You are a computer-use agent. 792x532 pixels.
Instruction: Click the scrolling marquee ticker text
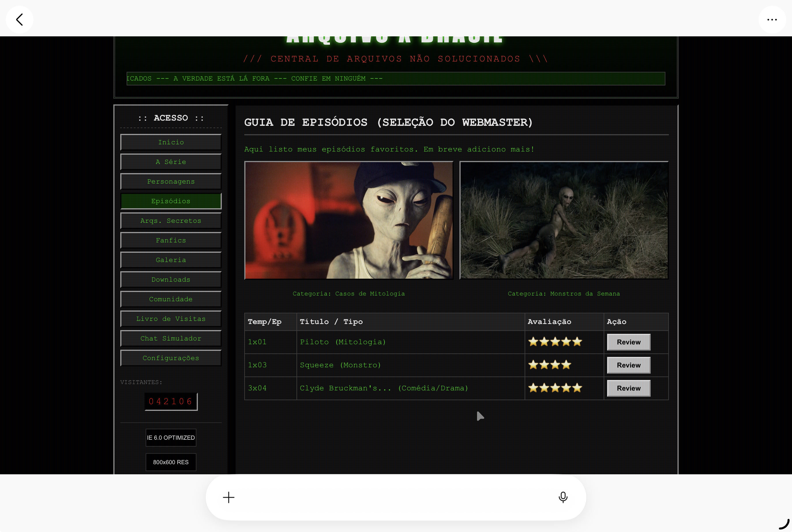(254, 78)
